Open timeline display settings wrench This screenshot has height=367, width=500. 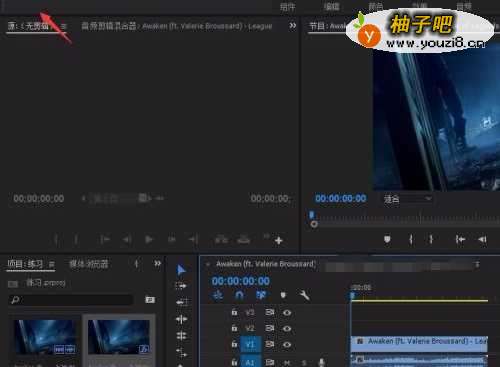[x=304, y=295]
